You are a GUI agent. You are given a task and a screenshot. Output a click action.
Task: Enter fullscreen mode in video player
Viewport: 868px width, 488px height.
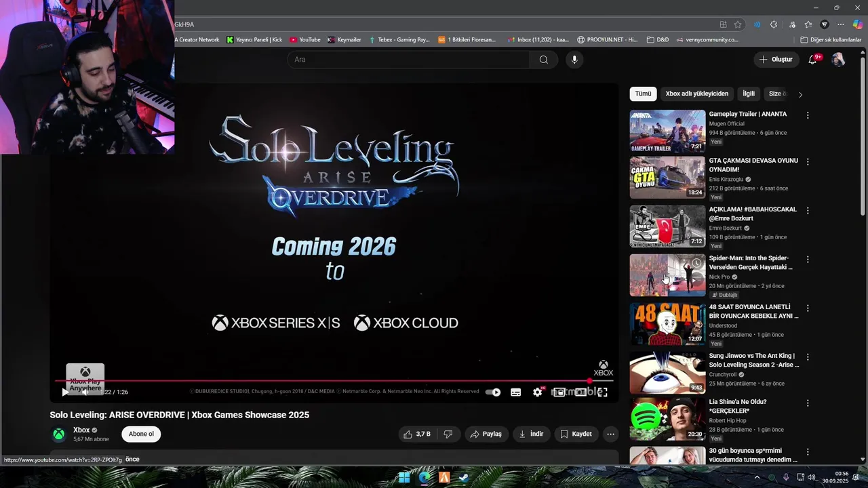602,392
